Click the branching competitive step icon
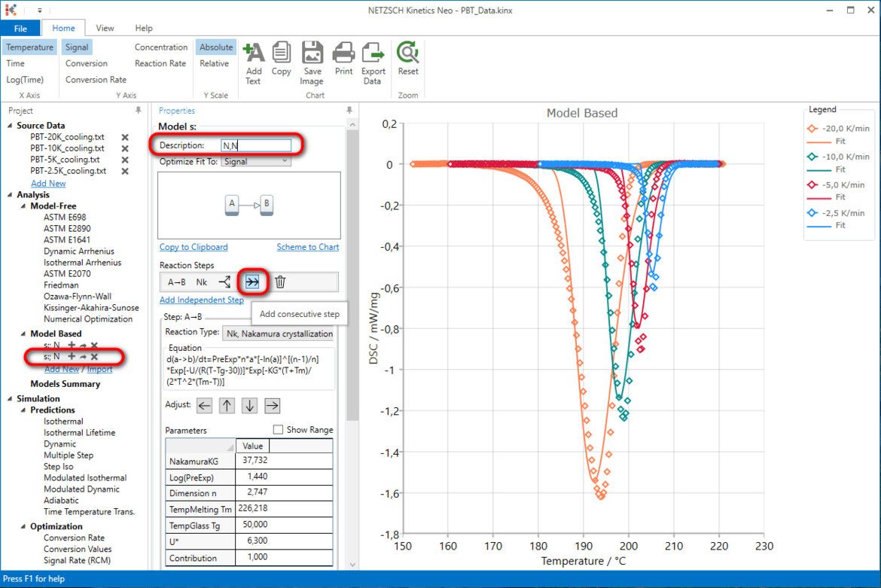 [224, 282]
